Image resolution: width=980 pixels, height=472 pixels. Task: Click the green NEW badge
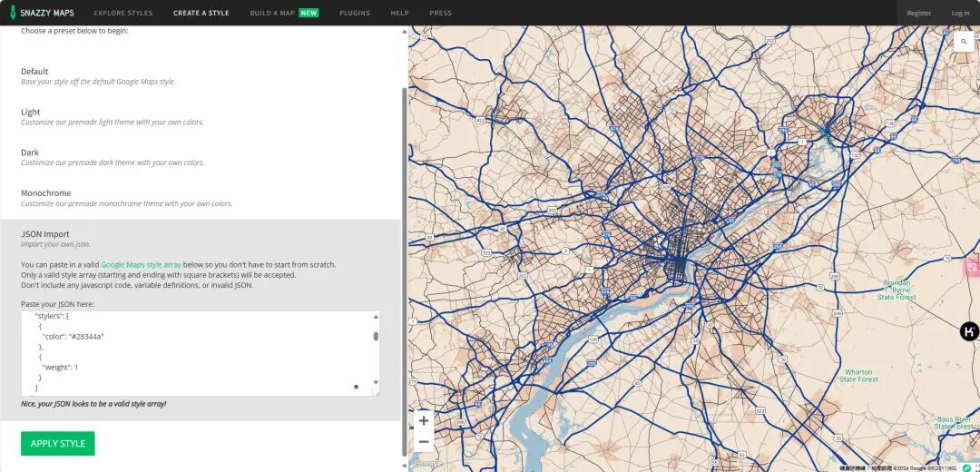click(309, 13)
